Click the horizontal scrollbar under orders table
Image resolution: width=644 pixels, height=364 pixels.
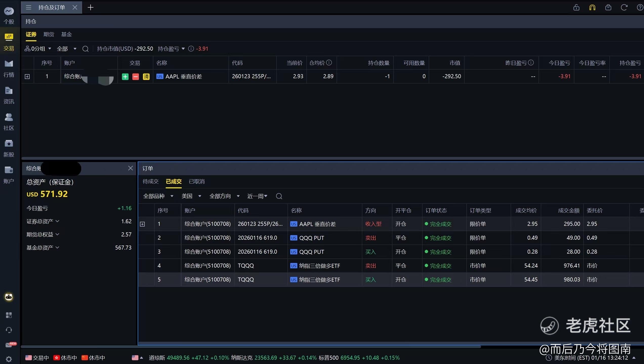tap(304, 343)
